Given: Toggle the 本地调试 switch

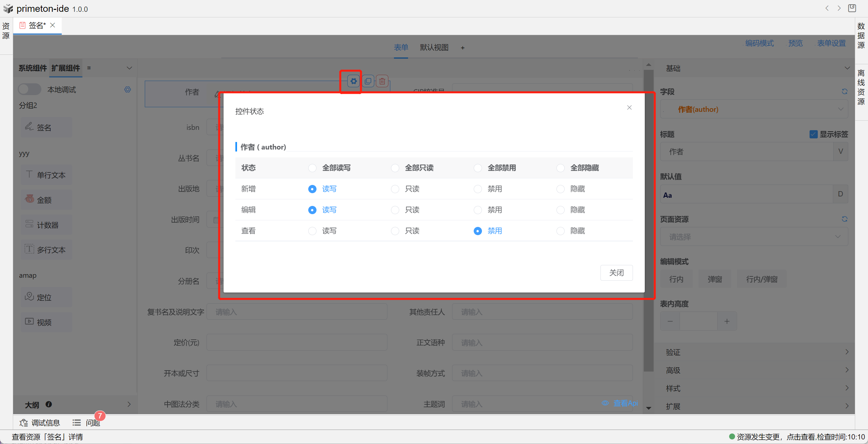Looking at the screenshot, I should tap(29, 90).
